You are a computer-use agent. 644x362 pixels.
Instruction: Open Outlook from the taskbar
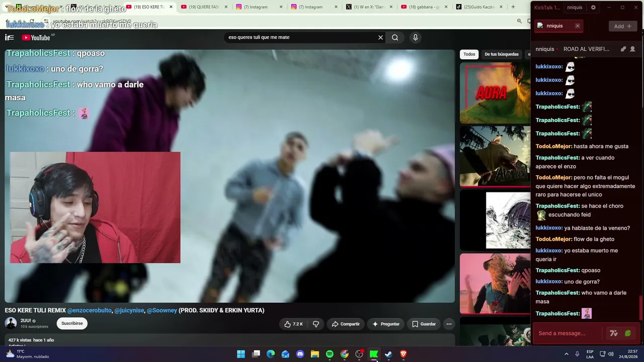pyautogui.click(x=285, y=354)
